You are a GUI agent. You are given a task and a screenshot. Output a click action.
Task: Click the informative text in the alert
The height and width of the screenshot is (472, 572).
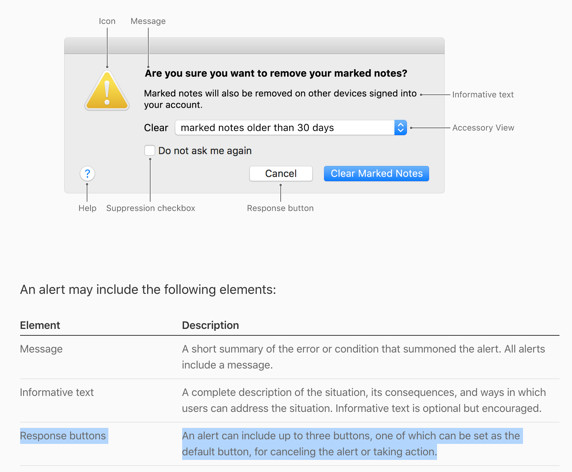[x=280, y=99]
